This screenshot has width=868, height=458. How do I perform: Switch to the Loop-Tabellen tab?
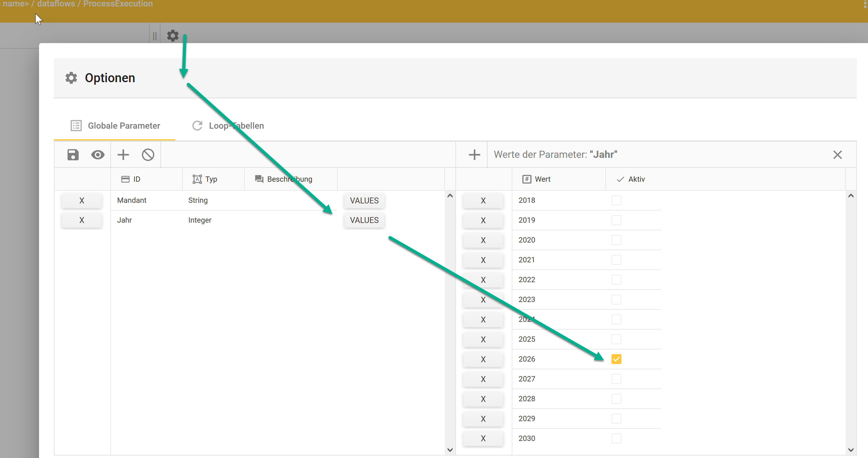228,126
